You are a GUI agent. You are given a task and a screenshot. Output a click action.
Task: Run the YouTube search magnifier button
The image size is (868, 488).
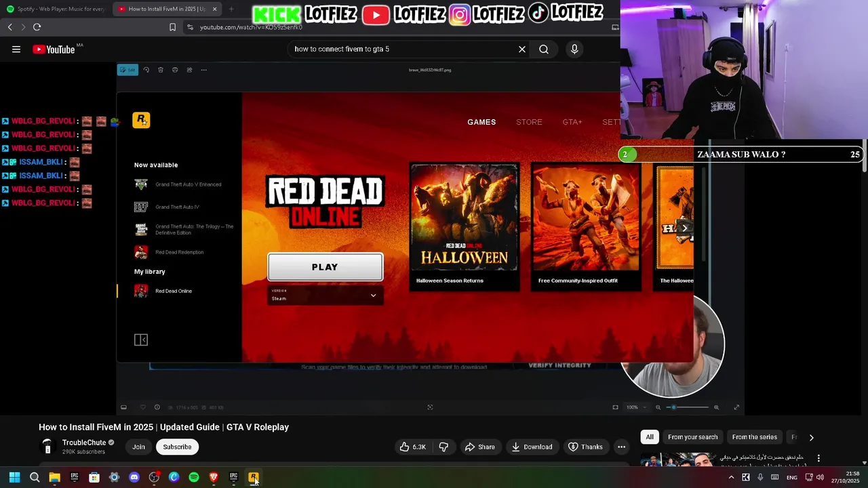click(544, 49)
